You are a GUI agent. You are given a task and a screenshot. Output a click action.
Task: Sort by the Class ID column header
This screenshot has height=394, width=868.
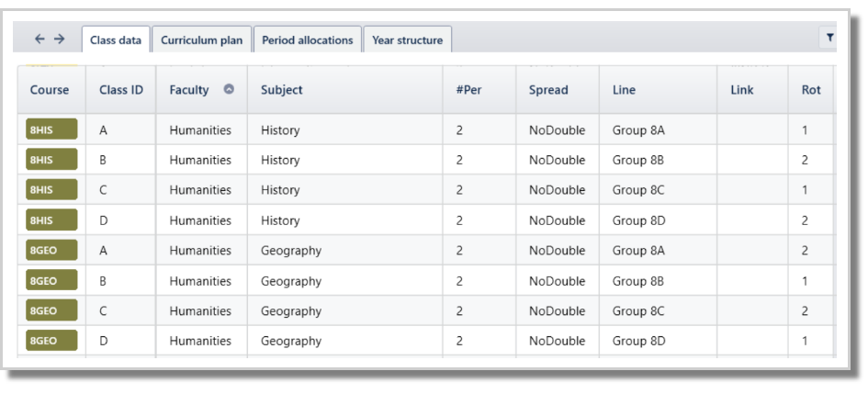pos(121,90)
